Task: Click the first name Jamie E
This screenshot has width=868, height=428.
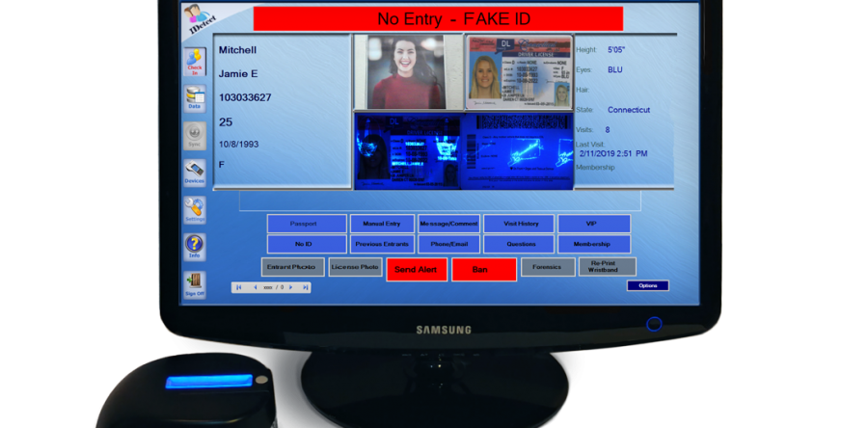Action: pos(238,73)
